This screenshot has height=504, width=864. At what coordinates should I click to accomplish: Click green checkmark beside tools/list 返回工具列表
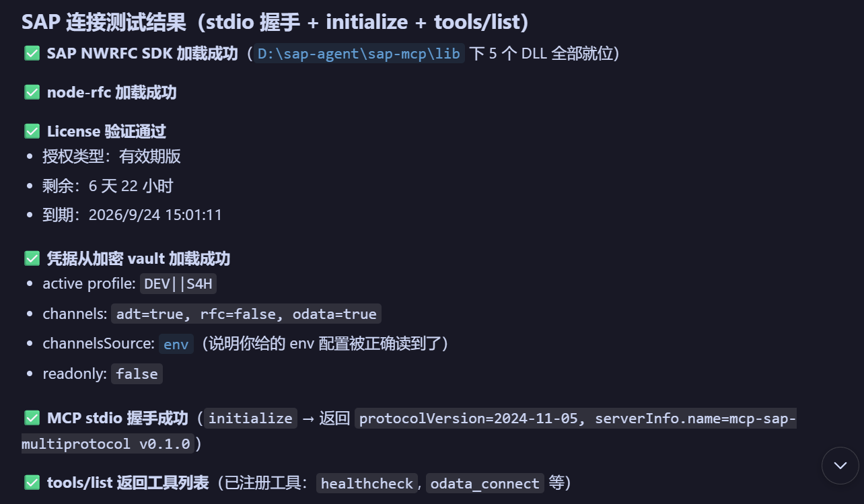(x=32, y=482)
